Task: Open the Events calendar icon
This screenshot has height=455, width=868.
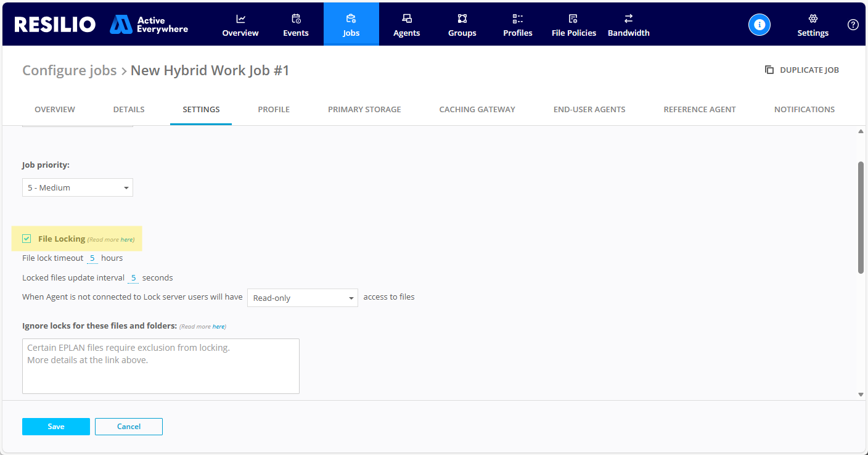Action: point(296,18)
